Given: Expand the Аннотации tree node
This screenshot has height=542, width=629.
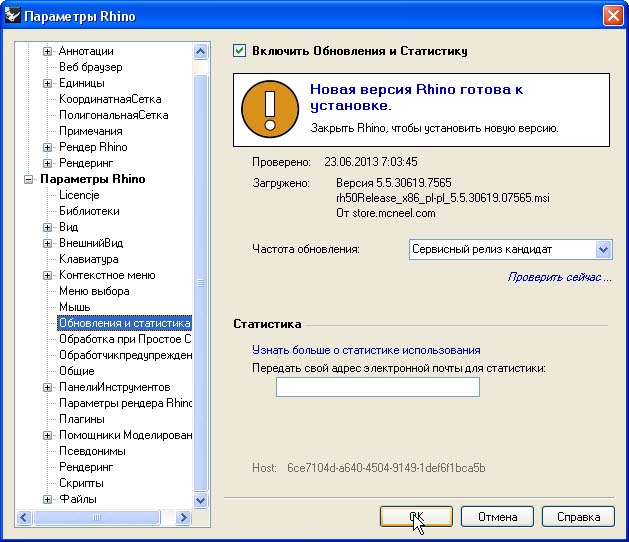Looking at the screenshot, I should 47,51.
